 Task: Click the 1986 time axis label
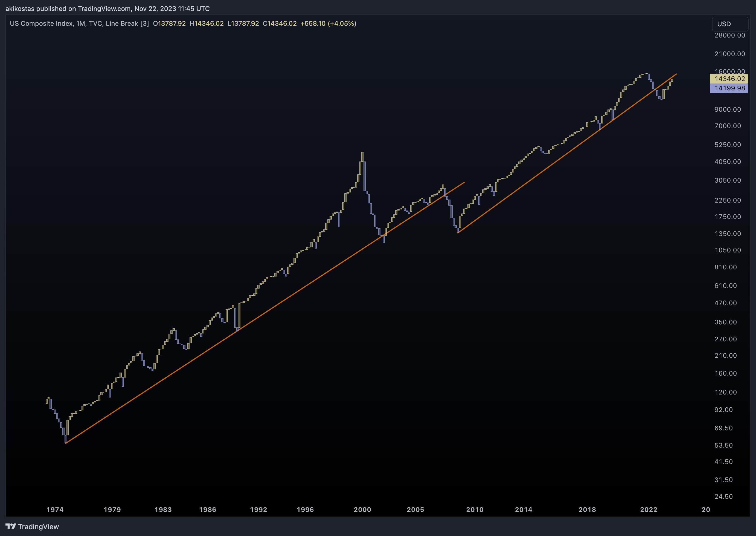(208, 509)
